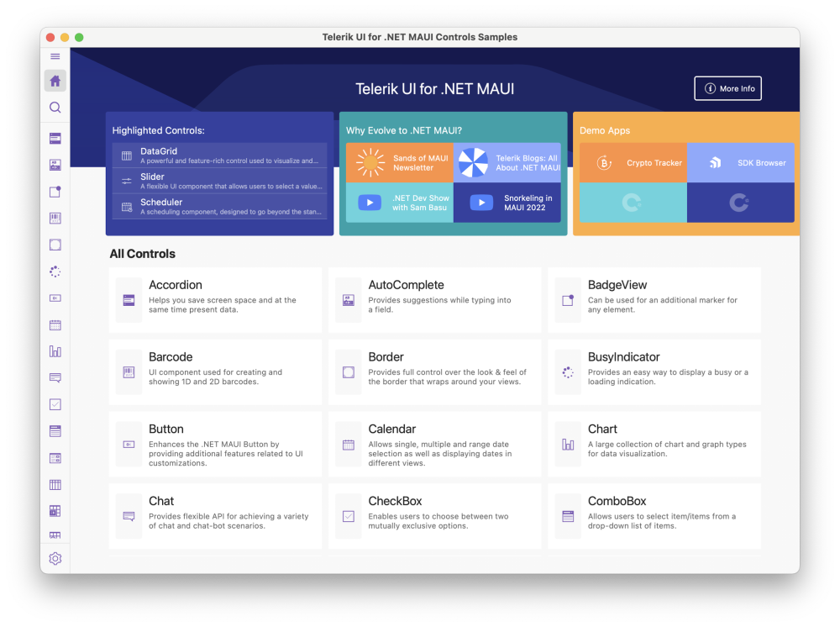This screenshot has height=627, width=840.
Task: Click the Barcode icon in the sidebar
Action: coord(55,218)
